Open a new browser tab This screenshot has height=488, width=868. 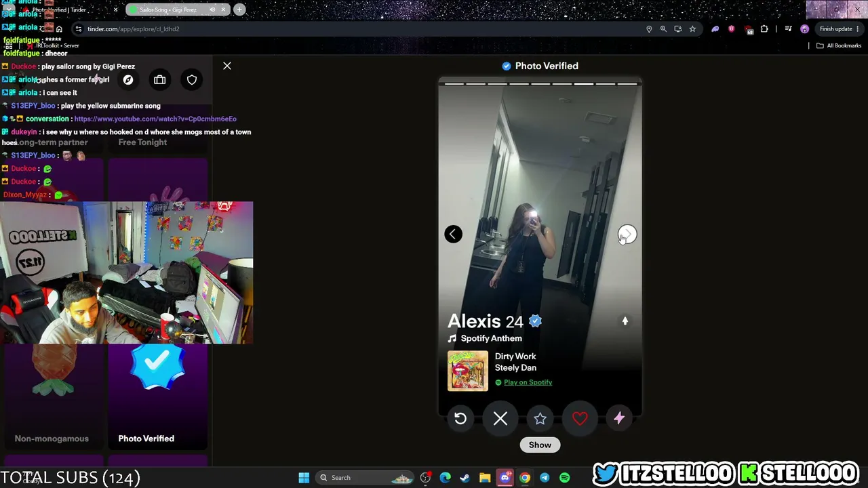tap(239, 9)
